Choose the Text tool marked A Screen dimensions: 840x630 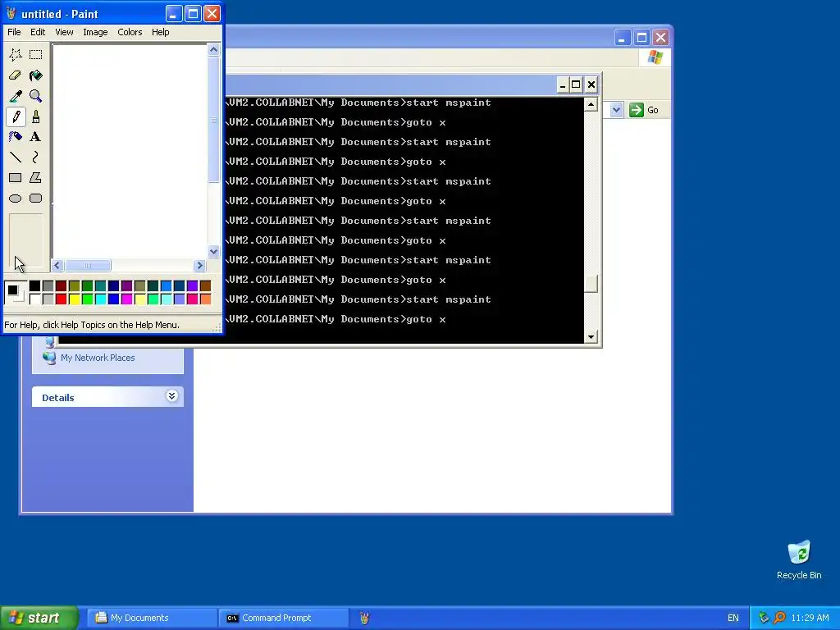(x=36, y=137)
